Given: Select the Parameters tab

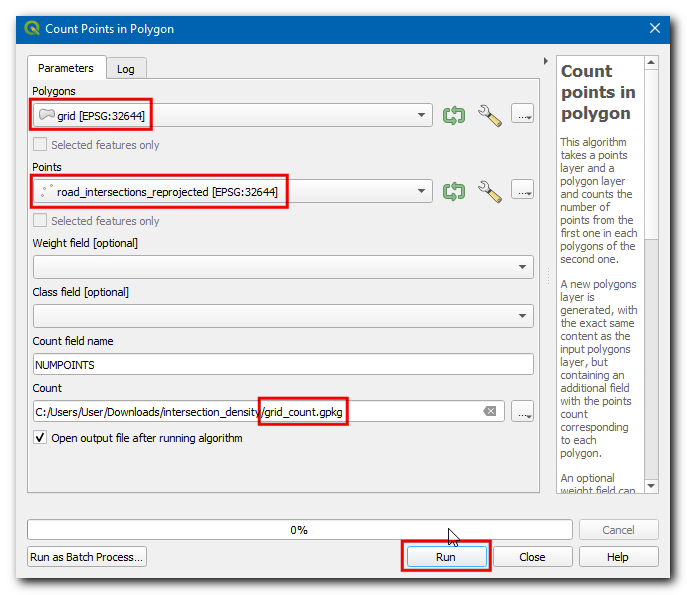Looking at the screenshot, I should point(66,68).
